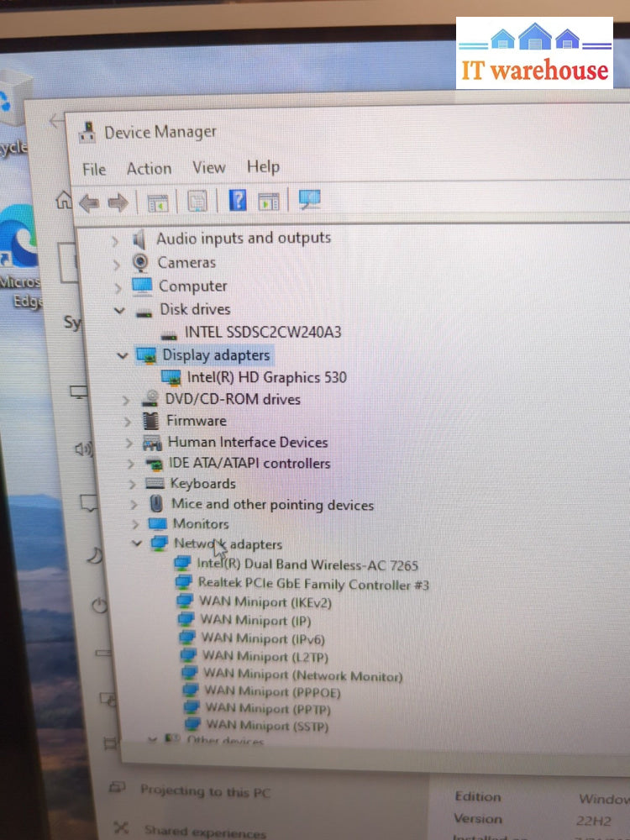This screenshot has height=840, width=630.
Task: Open the Action menu
Action: (149, 168)
